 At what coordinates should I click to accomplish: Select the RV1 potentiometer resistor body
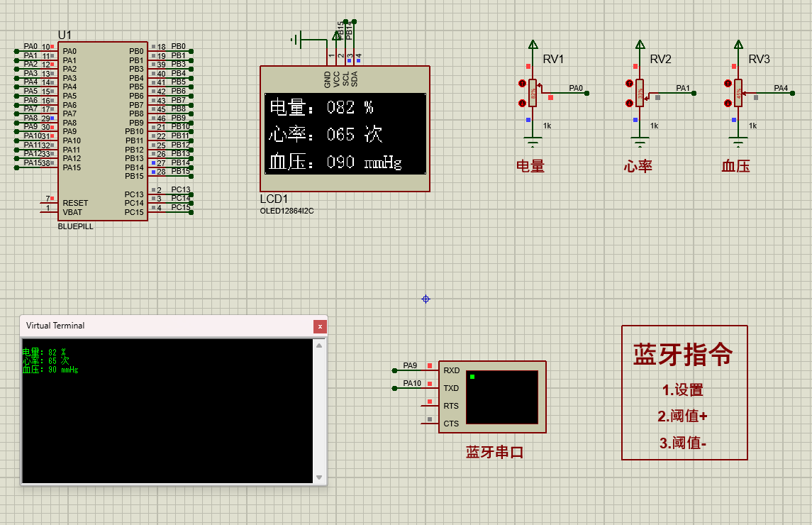(533, 93)
